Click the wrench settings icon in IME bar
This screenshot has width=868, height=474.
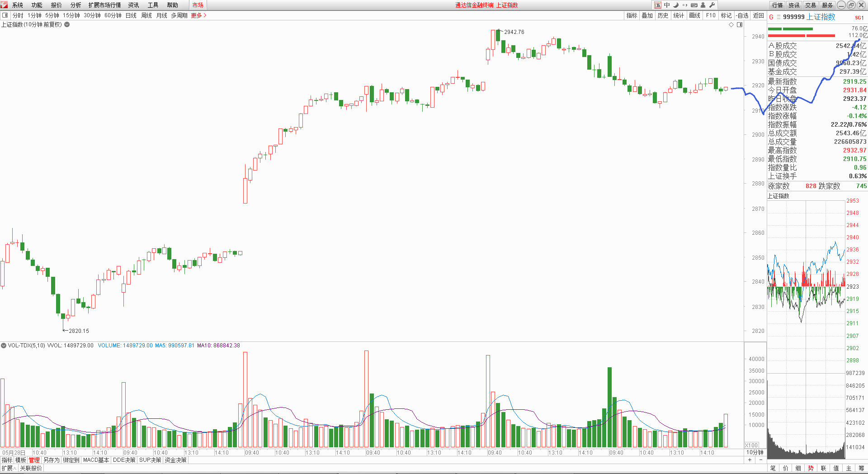[712, 5]
